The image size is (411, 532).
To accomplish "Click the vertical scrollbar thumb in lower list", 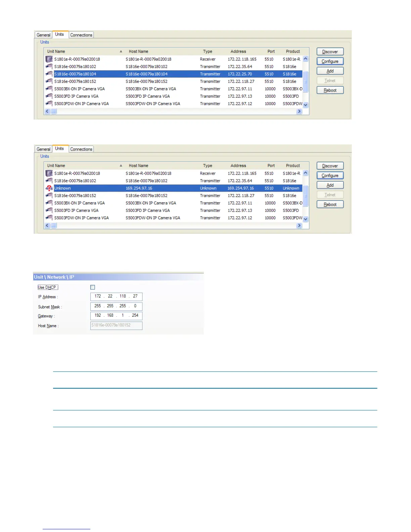I will [306, 196].
